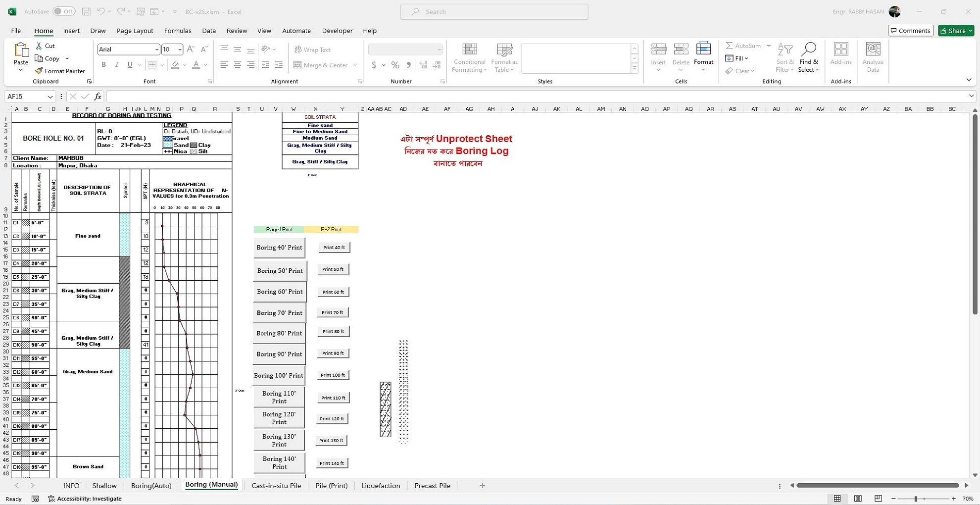
Task: Click the Format Painter icon
Action: click(39, 71)
